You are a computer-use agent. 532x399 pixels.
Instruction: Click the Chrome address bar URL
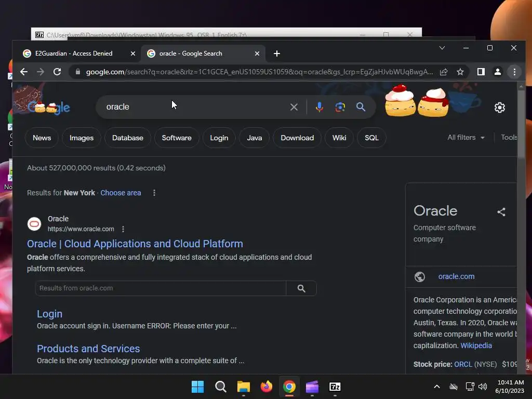pos(259,72)
